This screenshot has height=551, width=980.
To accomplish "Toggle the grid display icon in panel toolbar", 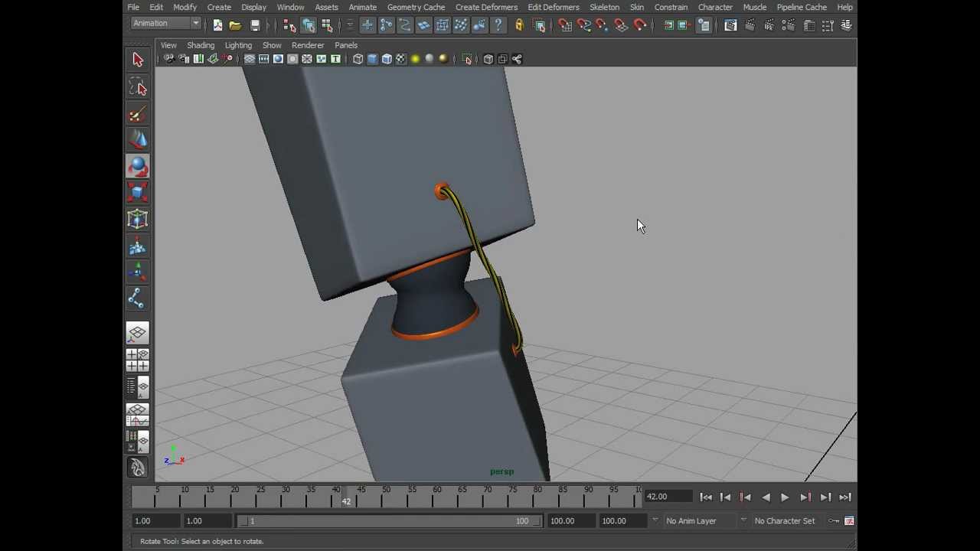I will [249, 59].
